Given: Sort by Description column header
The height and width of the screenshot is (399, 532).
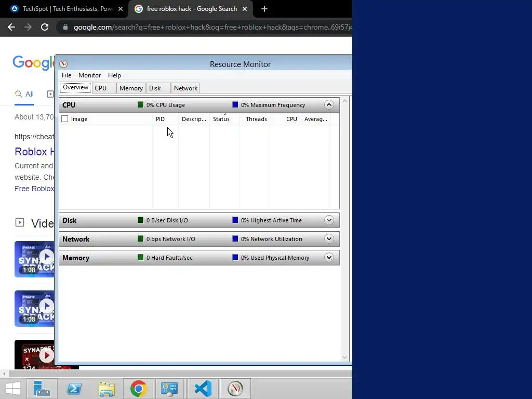Looking at the screenshot, I should tap(194, 119).
